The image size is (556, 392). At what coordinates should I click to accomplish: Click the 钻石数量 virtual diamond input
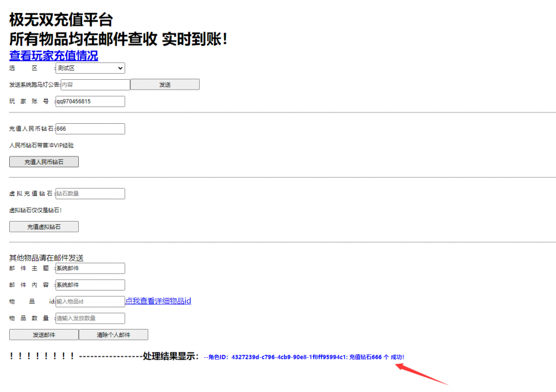[x=90, y=193]
